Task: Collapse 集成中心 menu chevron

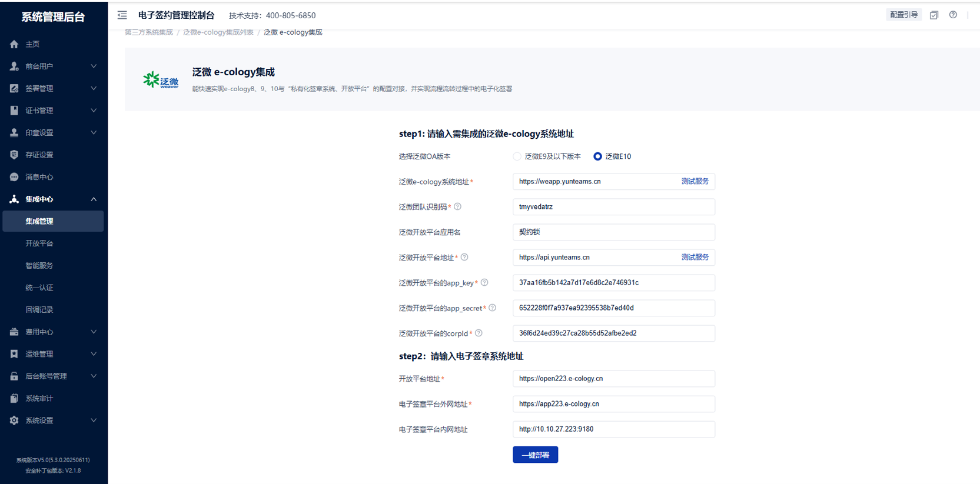Action: [94, 199]
